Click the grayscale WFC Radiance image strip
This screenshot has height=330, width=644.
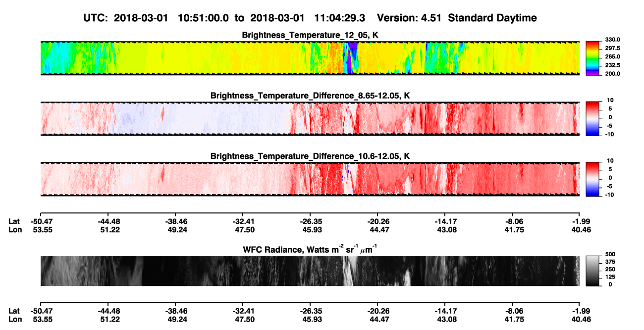coord(310,271)
